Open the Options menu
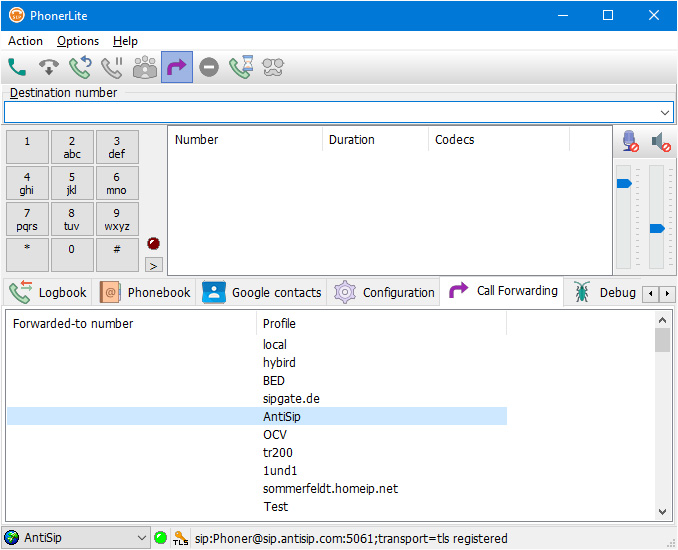 [x=78, y=41]
